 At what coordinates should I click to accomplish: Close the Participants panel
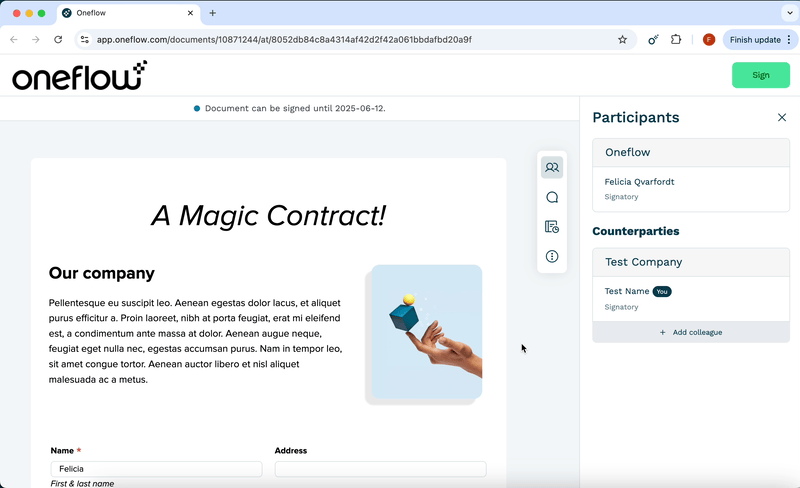[x=782, y=117]
